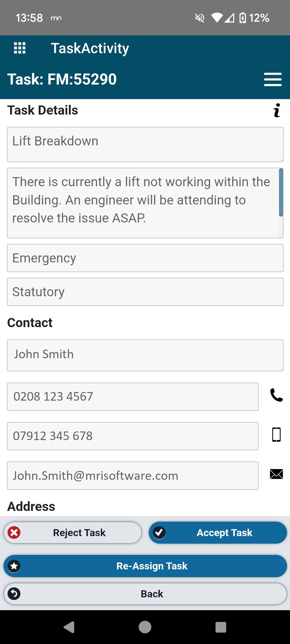This screenshot has height=644, width=290.
Task: Tap the Task Details info icon
Action: click(x=277, y=110)
